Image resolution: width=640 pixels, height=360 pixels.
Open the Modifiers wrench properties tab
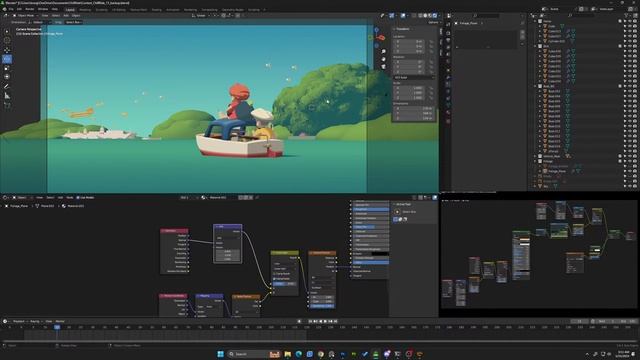click(448, 77)
